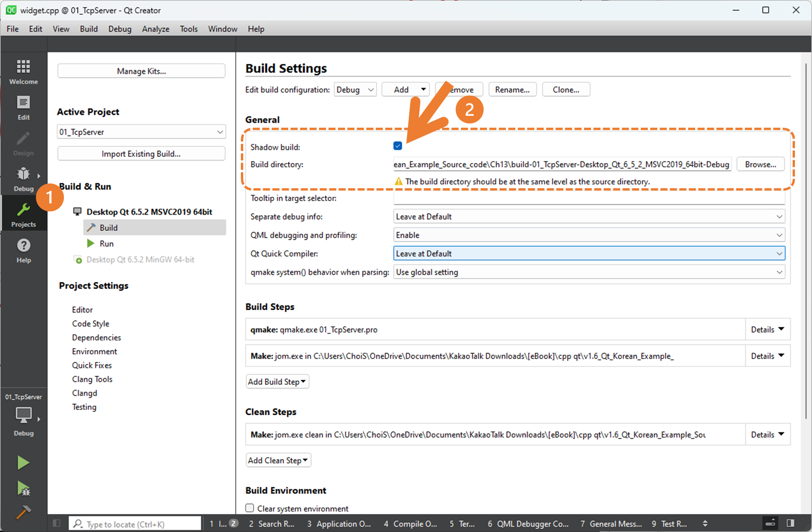Open Editor project settings
The image size is (812, 532).
coord(82,310)
